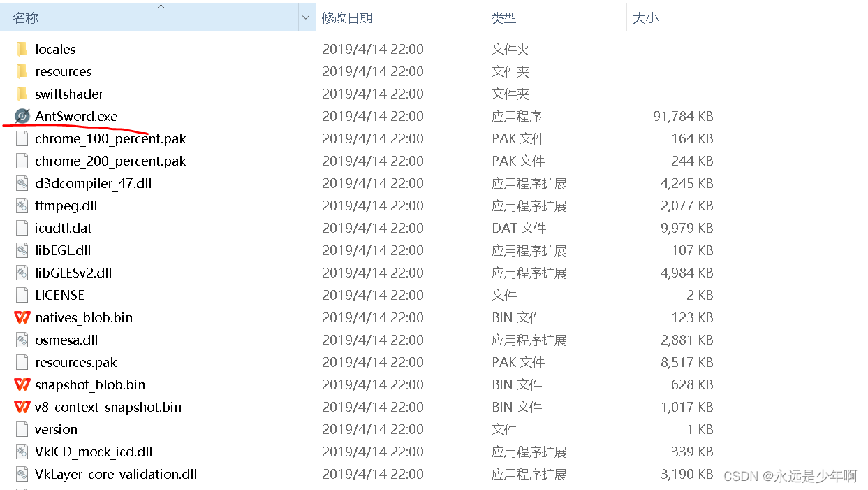Select the libEGL.dll file name
Image resolution: width=868 pixels, height=490 pixels.
(63, 250)
